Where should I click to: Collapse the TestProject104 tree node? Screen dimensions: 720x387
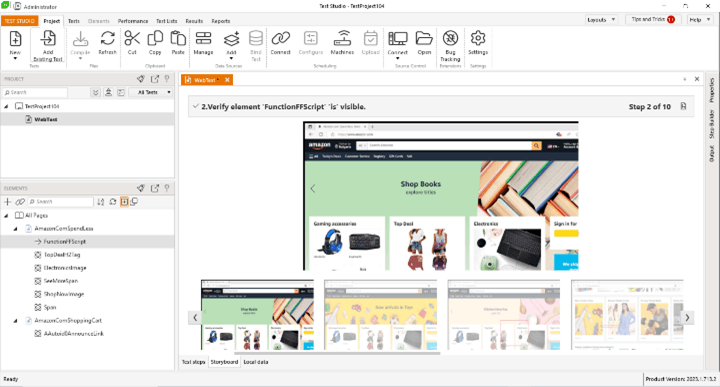click(6, 106)
